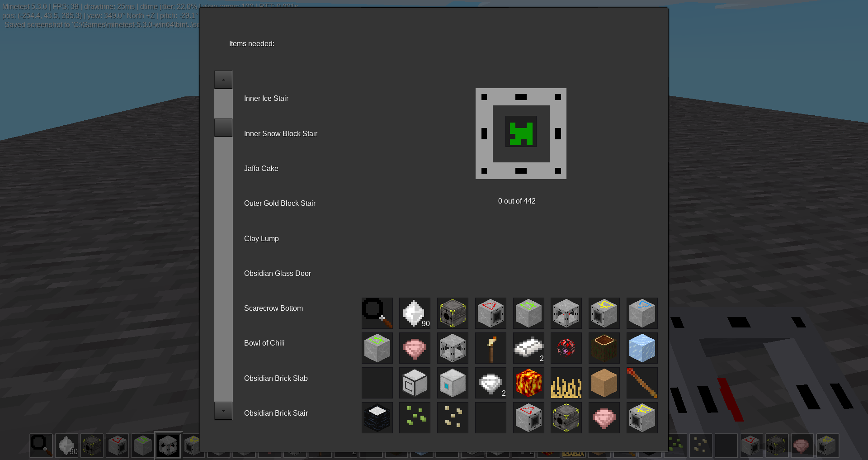The height and width of the screenshot is (460, 868).
Task: Select the red-tipped wooden rod item
Action: pos(642,383)
